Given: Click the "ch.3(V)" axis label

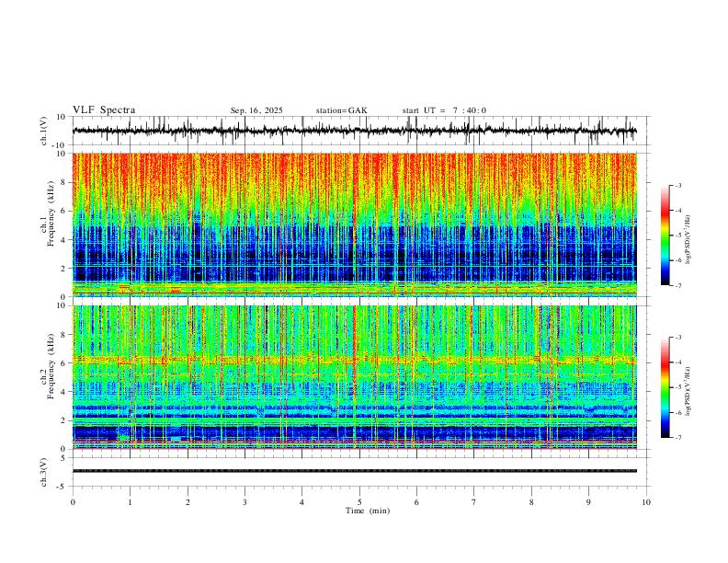Looking at the screenshot, I should 44,472.
